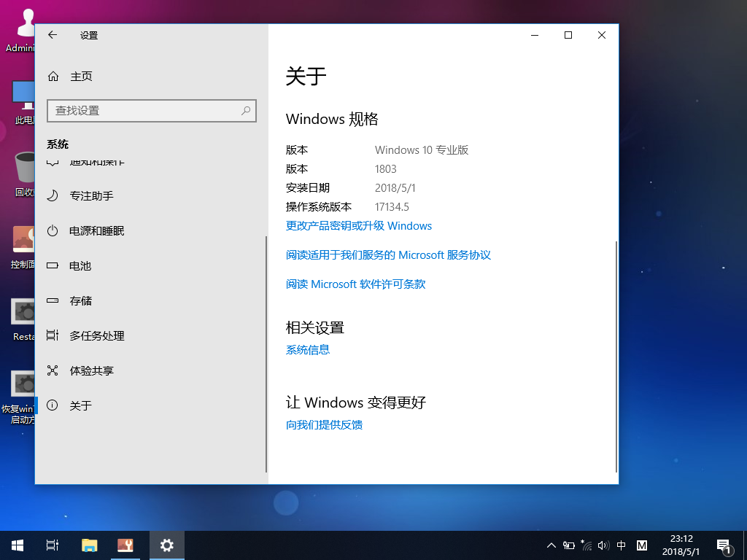Click the search magnifier icon in 查找设置
This screenshot has width=747, height=560.
(x=247, y=111)
